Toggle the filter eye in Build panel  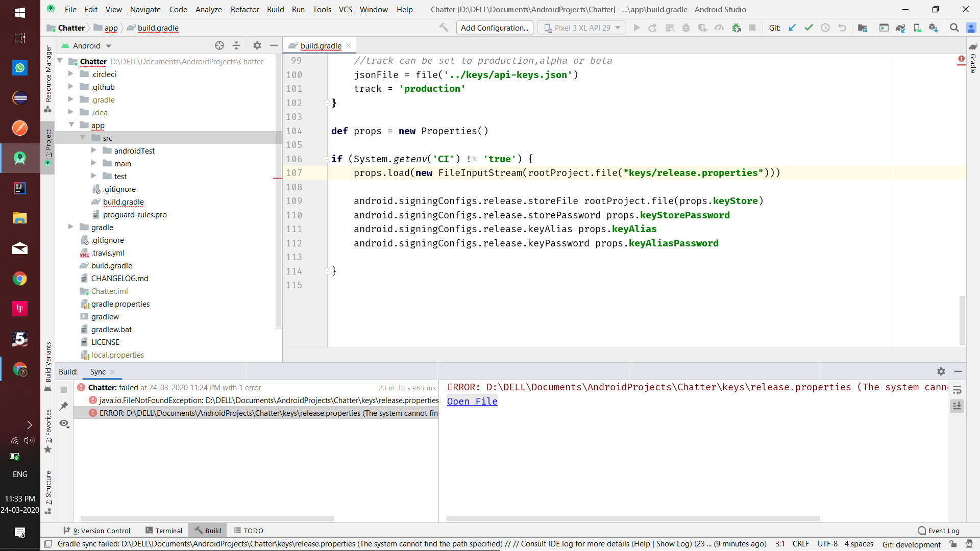(x=64, y=424)
